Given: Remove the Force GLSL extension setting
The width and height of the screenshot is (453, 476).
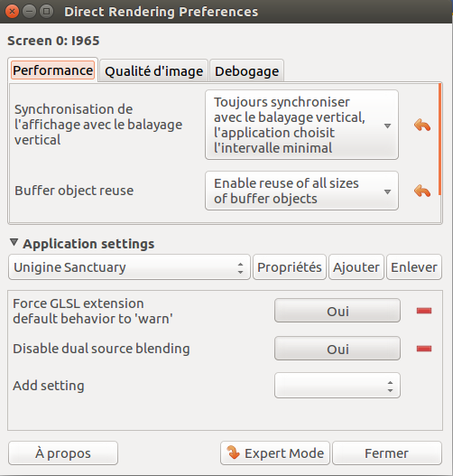Looking at the screenshot, I should point(424,311).
